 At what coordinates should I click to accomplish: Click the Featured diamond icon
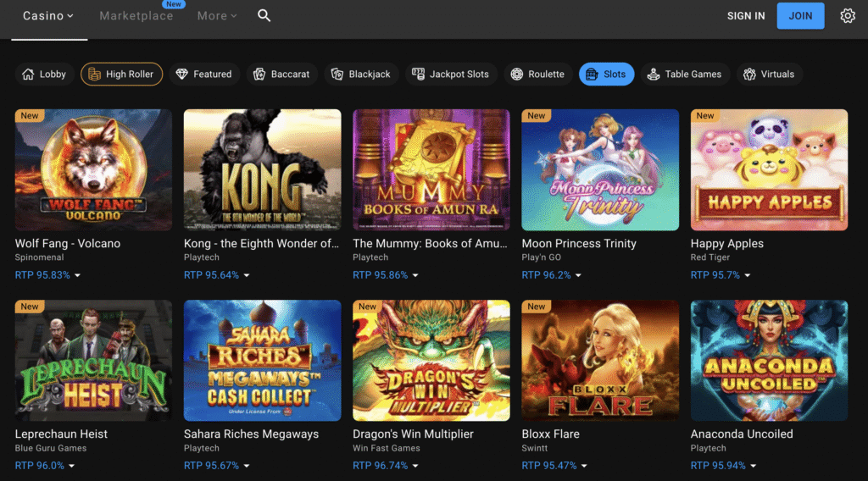tap(182, 74)
